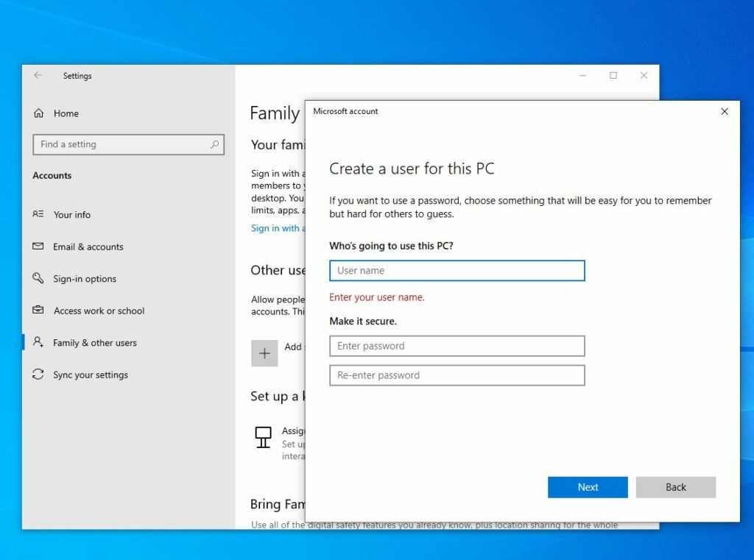754x560 pixels.
Task: Focus the Enter password field
Action: click(x=457, y=346)
